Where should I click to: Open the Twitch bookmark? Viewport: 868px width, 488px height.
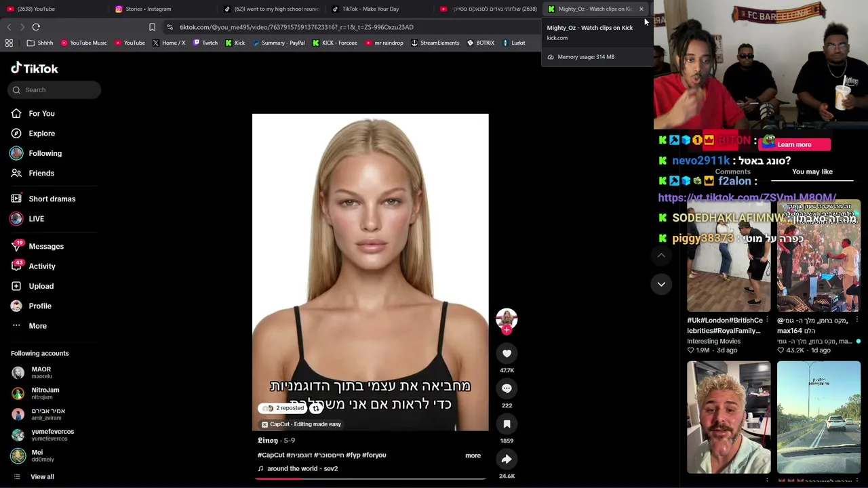click(x=205, y=43)
